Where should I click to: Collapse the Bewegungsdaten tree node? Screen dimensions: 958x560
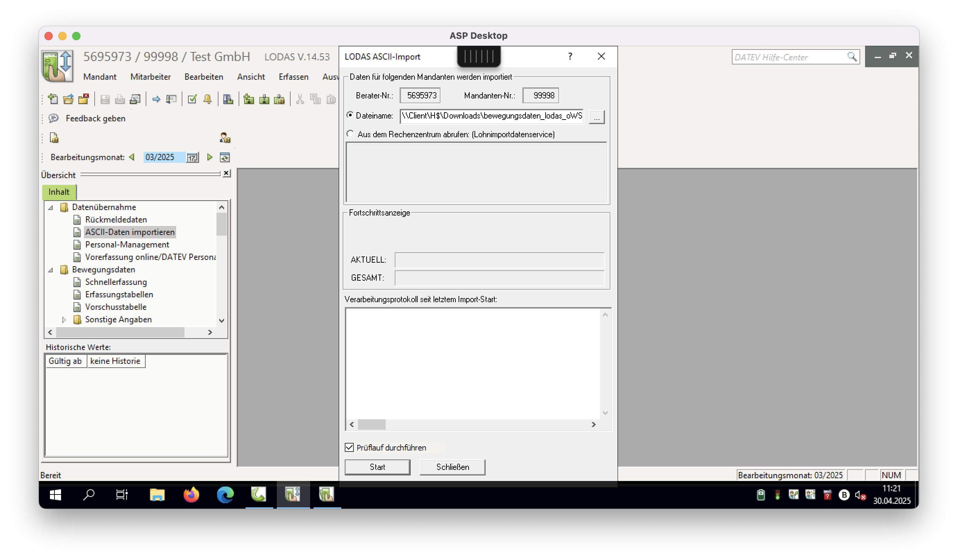(51, 270)
